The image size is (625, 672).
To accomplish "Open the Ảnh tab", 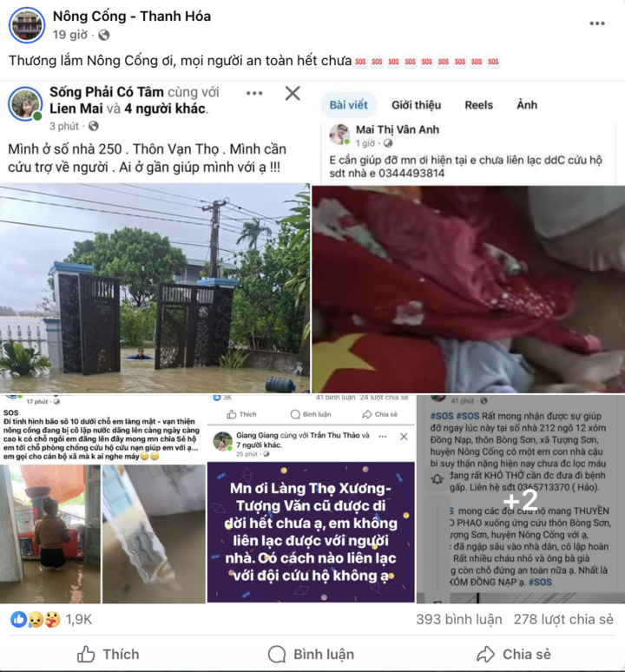I will (527, 105).
